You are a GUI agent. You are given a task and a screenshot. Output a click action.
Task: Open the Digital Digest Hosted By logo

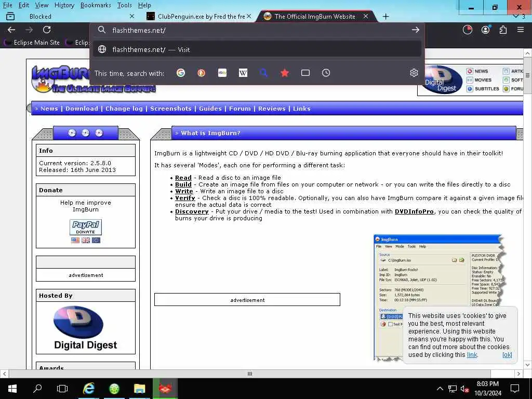(x=86, y=328)
